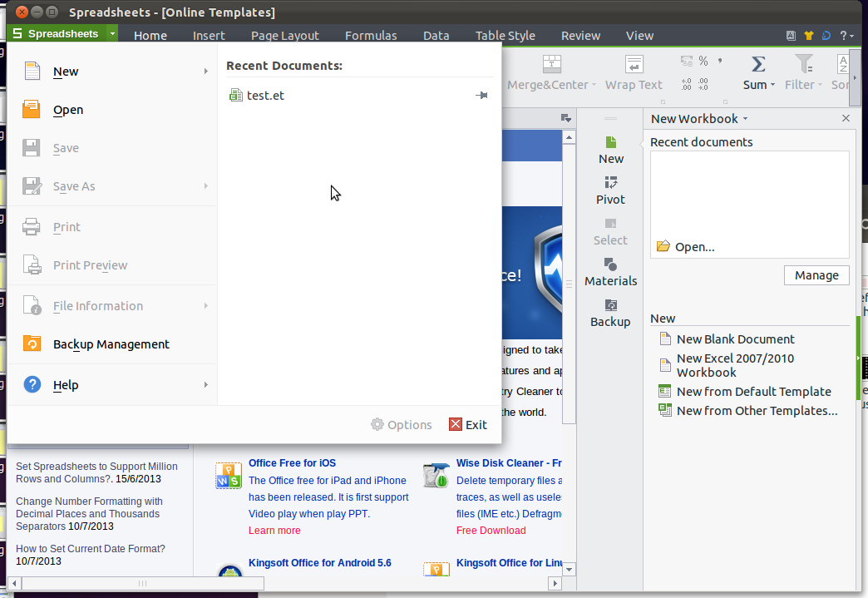Screen dimensions: 868x598
Task: Select Backup Management menu entry
Action: point(111,343)
